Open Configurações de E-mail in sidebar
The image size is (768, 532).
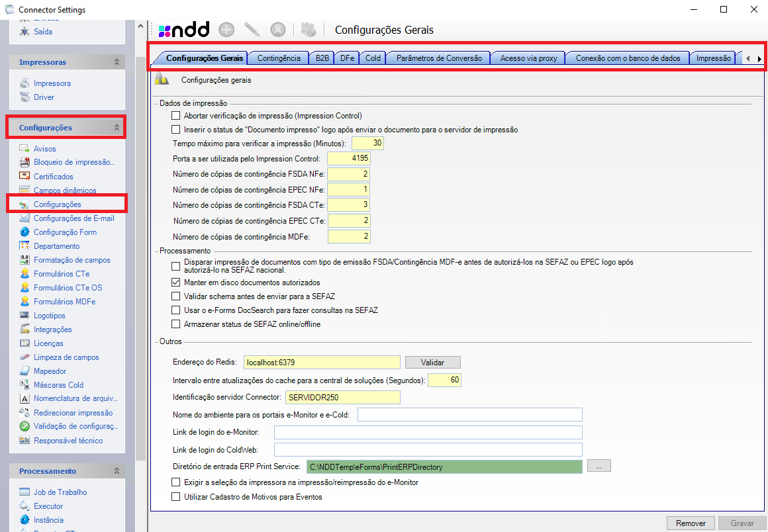73,218
